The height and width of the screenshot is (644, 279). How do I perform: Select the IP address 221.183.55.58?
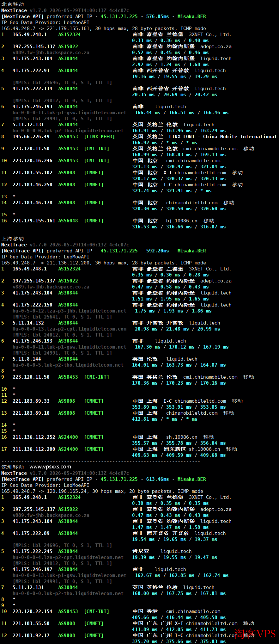(31, 623)
